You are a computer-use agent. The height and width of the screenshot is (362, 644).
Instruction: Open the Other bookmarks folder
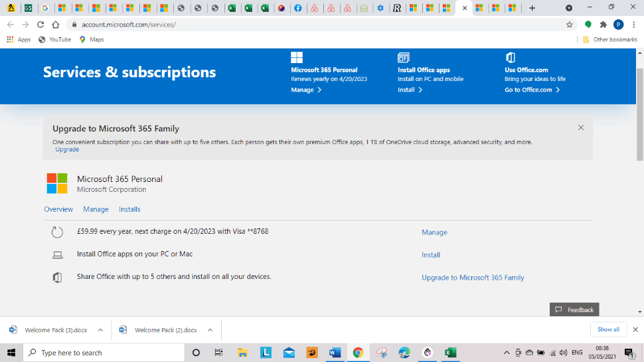(610, 39)
